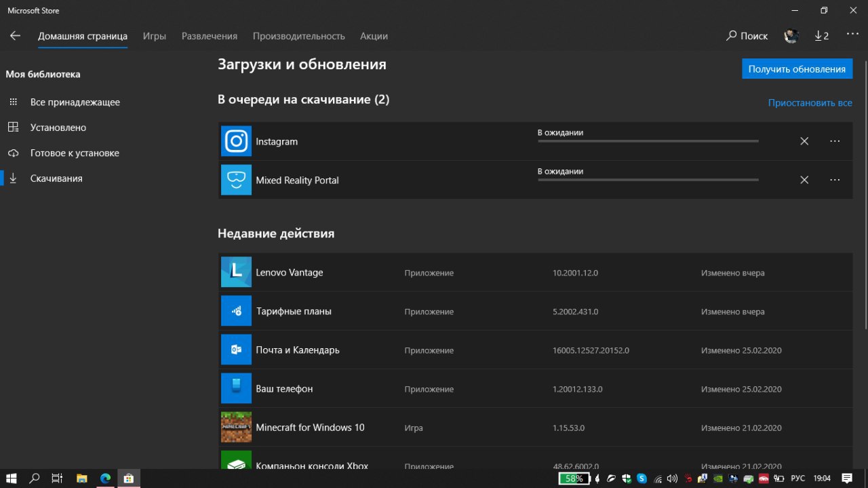Open the Windows Start menu
The width and height of the screenshot is (868, 488).
click(12, 478)
